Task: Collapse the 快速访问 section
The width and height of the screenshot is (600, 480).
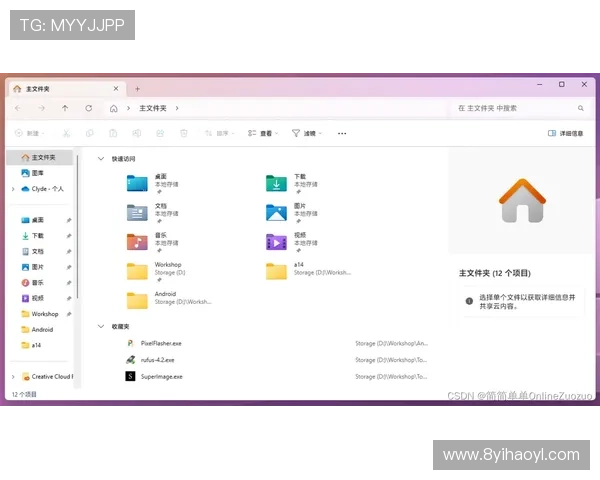Action: (x=101, y=158)
